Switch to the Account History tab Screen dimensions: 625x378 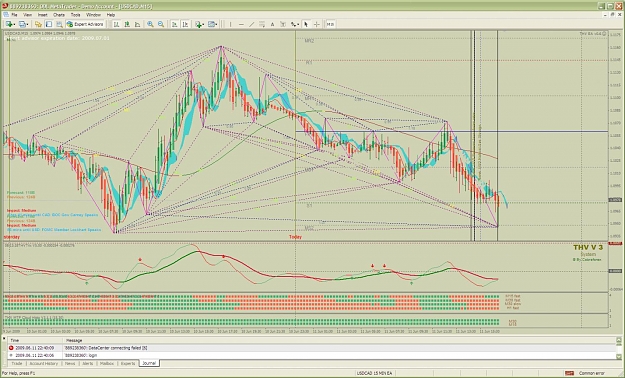point(44,364)
